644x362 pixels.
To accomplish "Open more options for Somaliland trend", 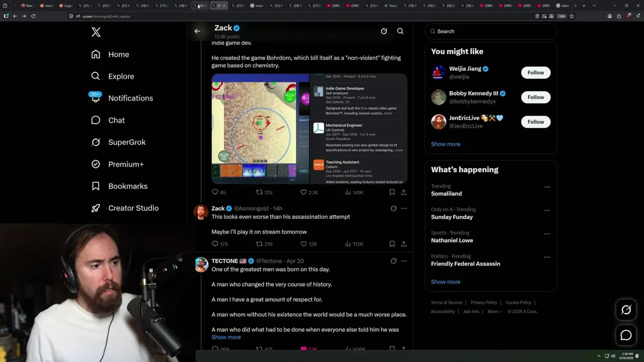I will 547,187.
